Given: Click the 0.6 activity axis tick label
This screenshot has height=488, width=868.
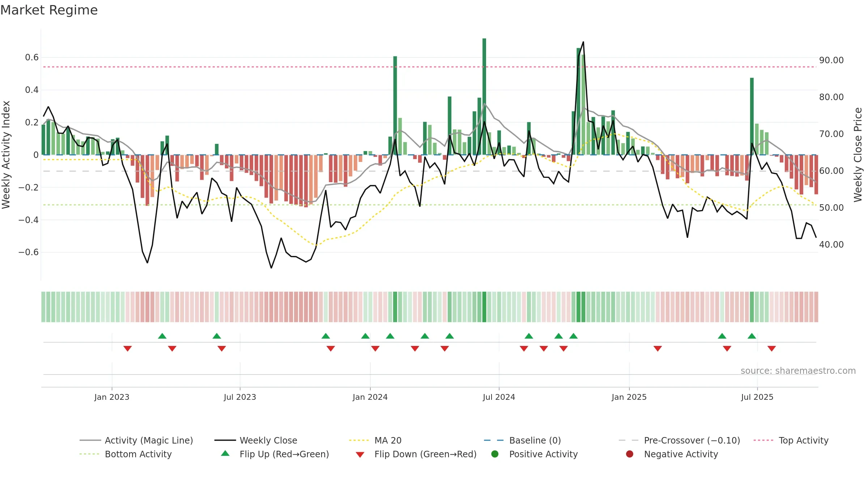Looking at the screenshot, I should (31, 57).
